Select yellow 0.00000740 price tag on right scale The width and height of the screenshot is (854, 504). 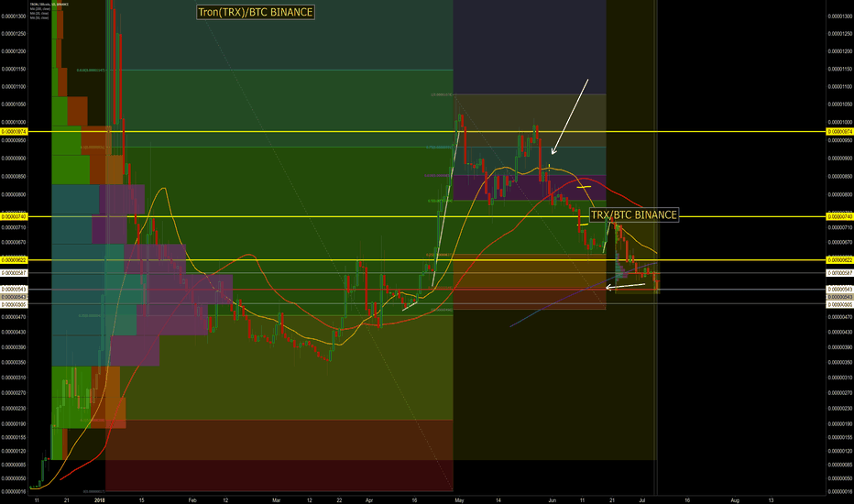tap(840, 217)
